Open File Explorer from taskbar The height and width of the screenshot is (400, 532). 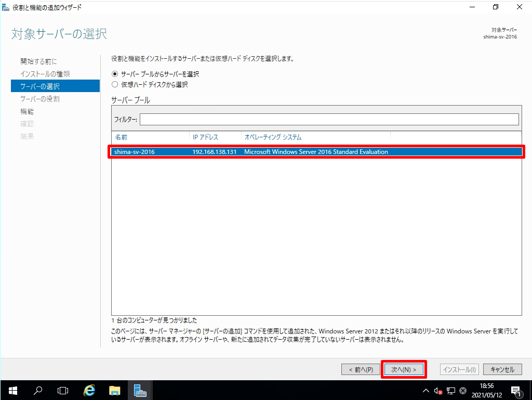(115, 391)
